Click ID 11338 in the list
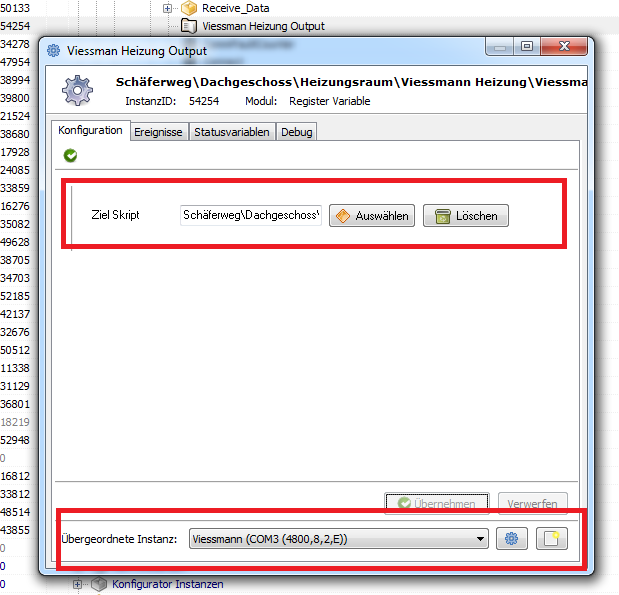Screen dimensions: 619x595 [15, 368]
